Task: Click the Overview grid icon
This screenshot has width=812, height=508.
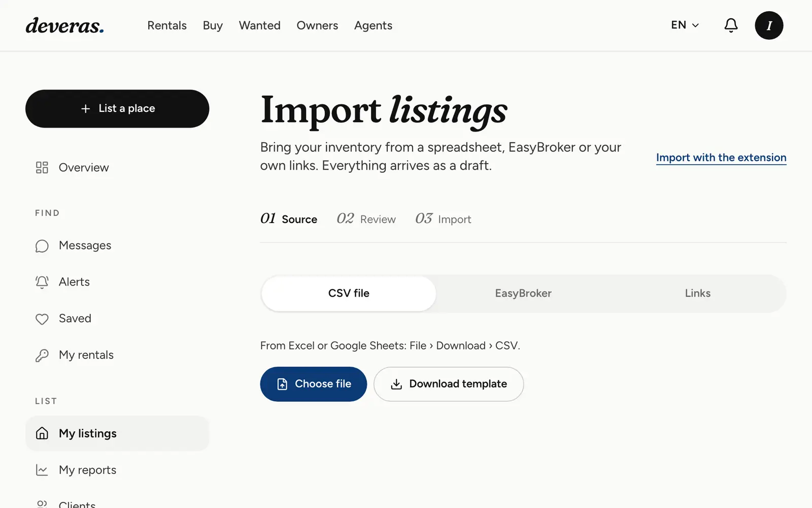Action: click(42, 168)
